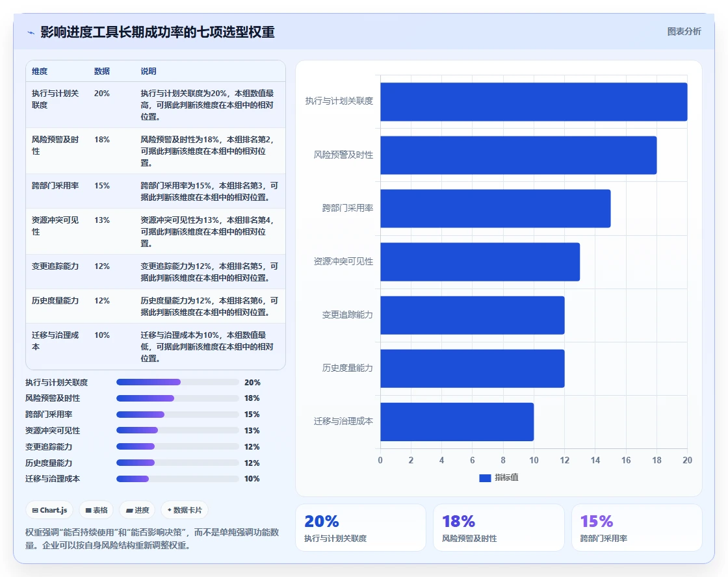728x577 pixels.
Task: Select the 12% cell in the 历史度量能力 table row
Action: point(101,300)
